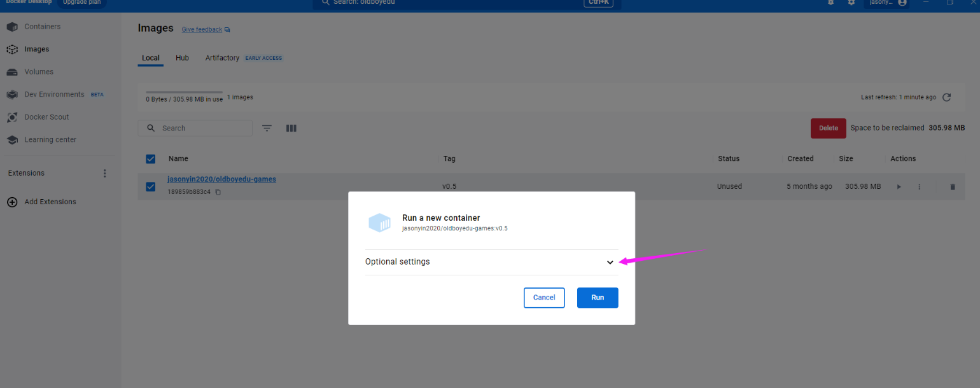The image size is (980, 388).
Task: Switch to the Artifactory tab
Action: pos(222,58)
